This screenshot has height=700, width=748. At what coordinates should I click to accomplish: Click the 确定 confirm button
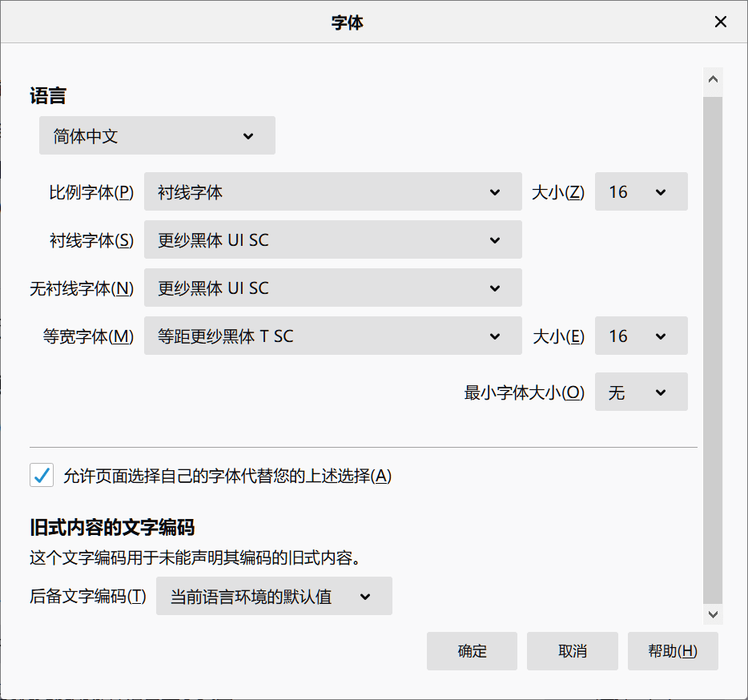point(472,651)
